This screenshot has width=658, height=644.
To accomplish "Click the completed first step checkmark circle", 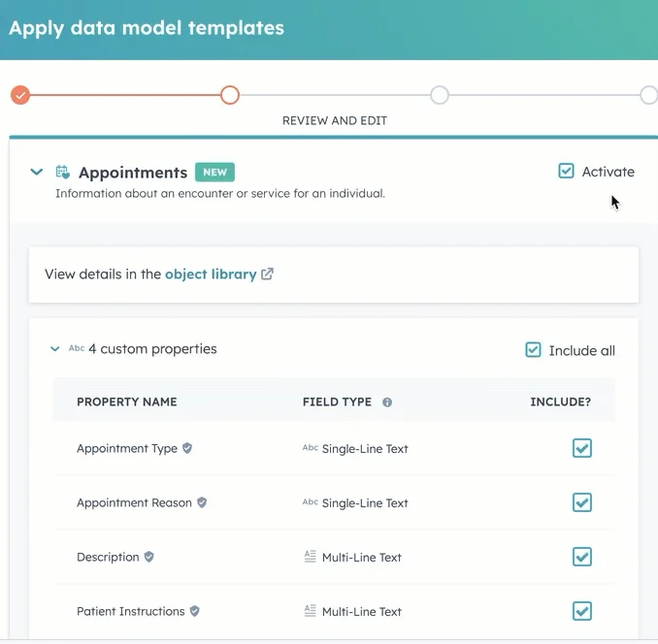I will (x=20, y=95).
